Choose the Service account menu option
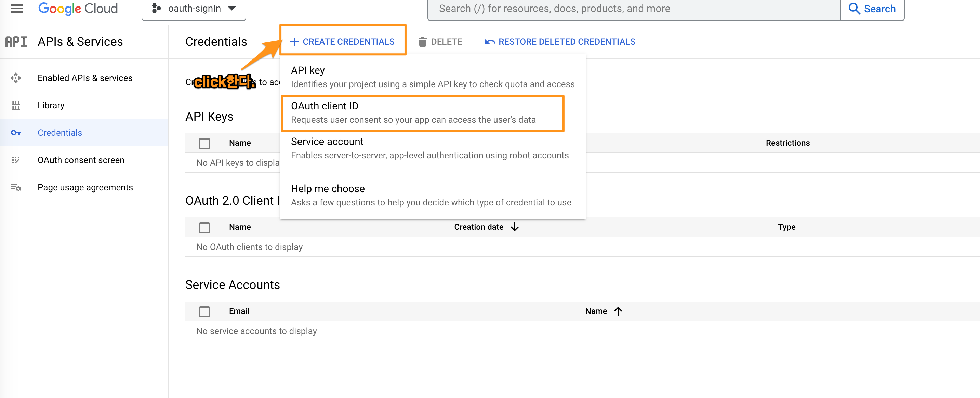The width and height of the screenshot is (980, 398). (430, 148)
